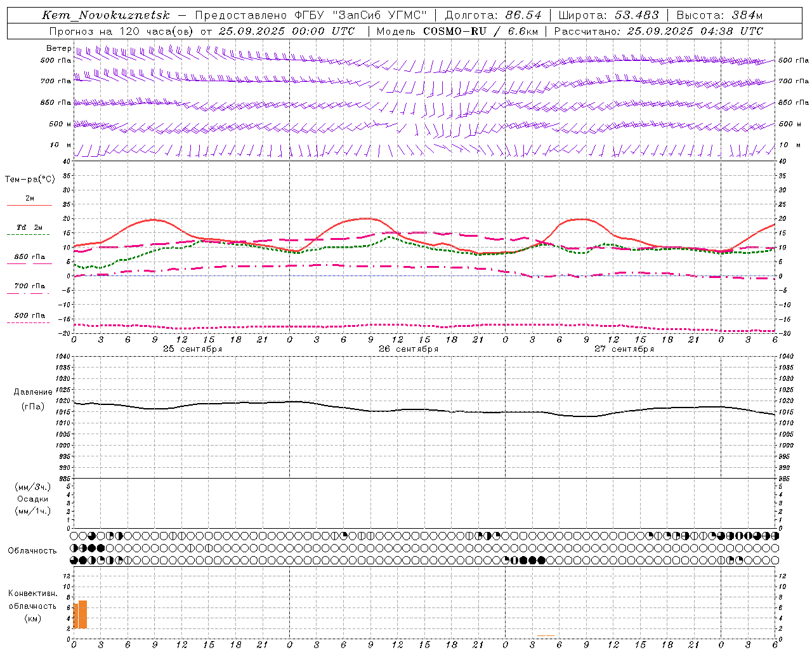This screenshot has height=650, width=812.
Task: Click the dashed line sample under Td 2м
Action: point(28,235)
